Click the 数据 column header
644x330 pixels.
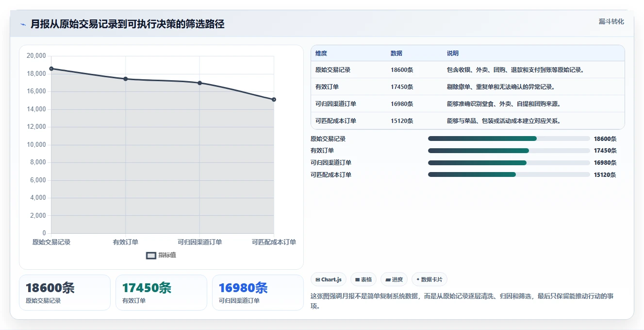[396, 53]
